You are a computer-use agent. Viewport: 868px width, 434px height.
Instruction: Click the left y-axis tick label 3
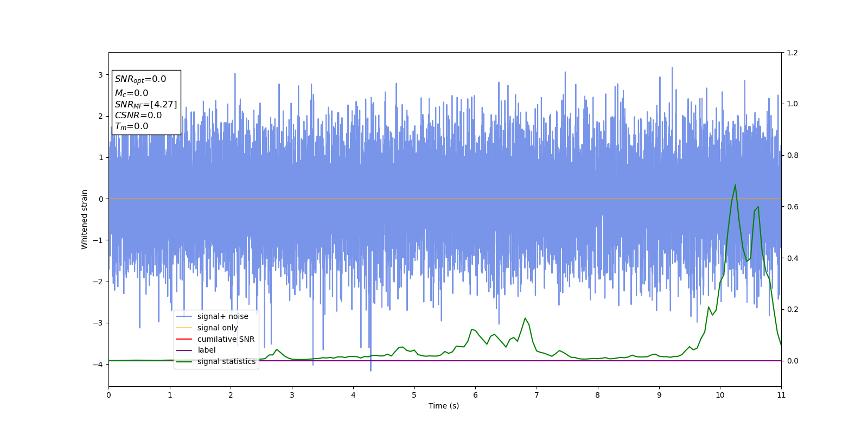(x=100, y=75)
